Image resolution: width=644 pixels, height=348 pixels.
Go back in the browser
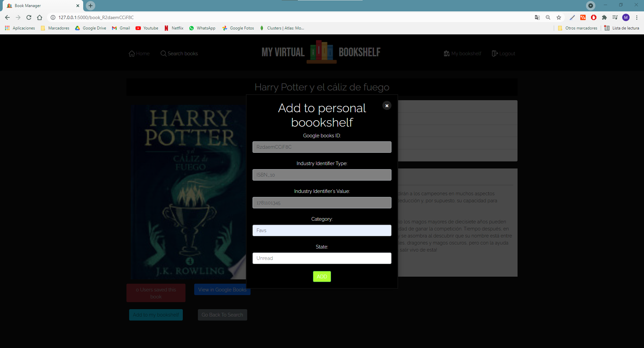(x=7, y=17)
